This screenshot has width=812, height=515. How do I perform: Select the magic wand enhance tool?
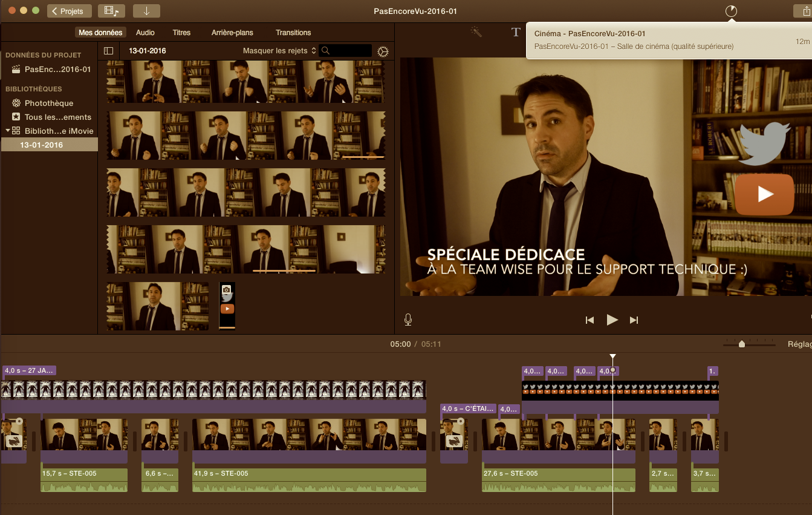pyautogui.click(x=476, y=33)
